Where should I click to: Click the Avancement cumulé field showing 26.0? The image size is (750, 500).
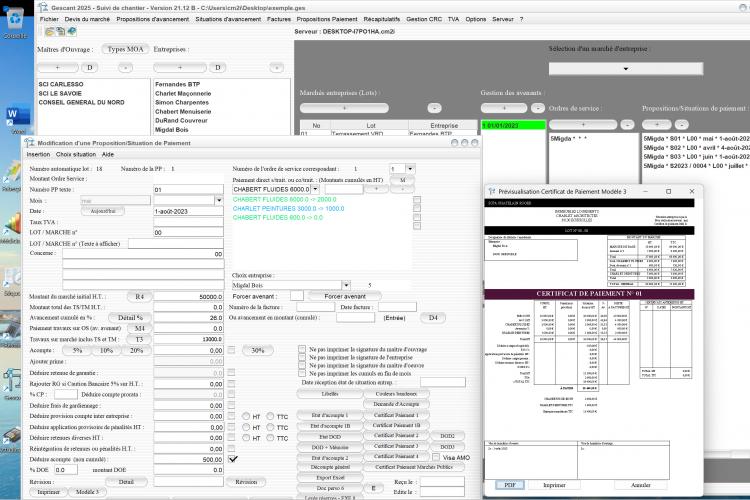coord(188,318)
